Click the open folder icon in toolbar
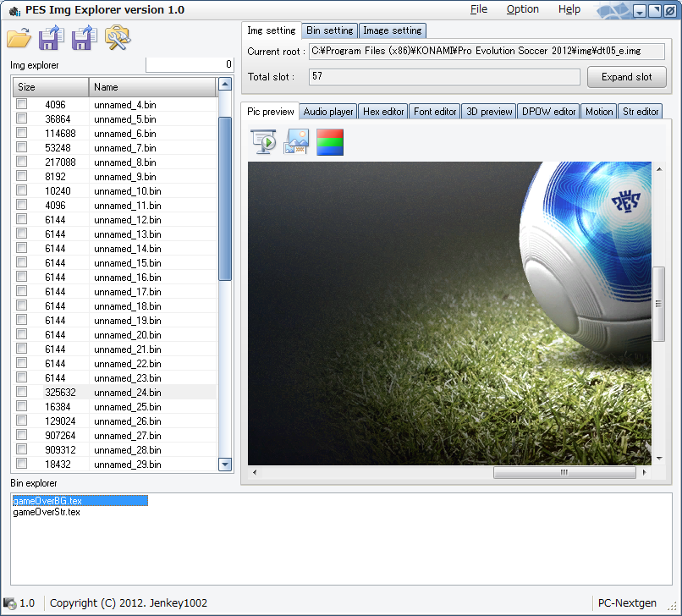 [x=19, y=38]
